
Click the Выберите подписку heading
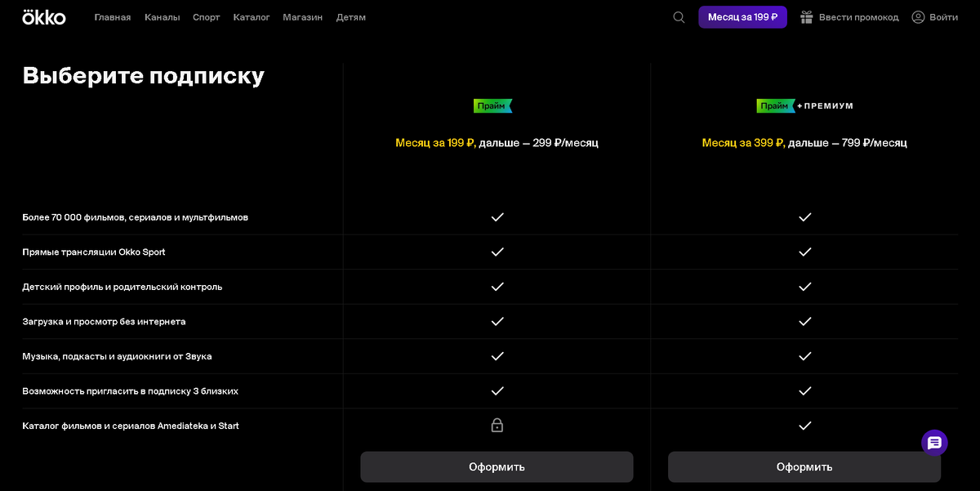point(144,76)
